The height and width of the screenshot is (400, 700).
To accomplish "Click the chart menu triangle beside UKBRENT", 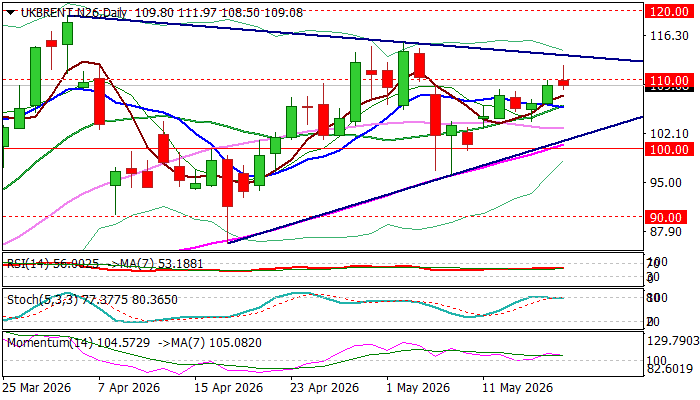I will coord(12,13).
